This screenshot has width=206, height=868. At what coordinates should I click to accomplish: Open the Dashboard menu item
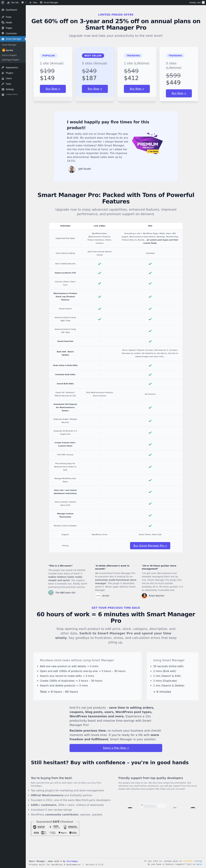click(11, 10)
